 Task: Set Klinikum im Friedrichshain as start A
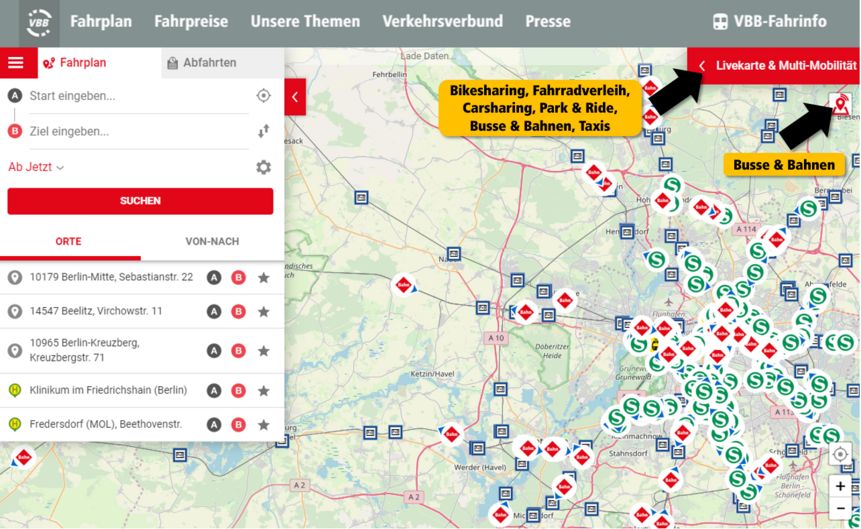214,391
